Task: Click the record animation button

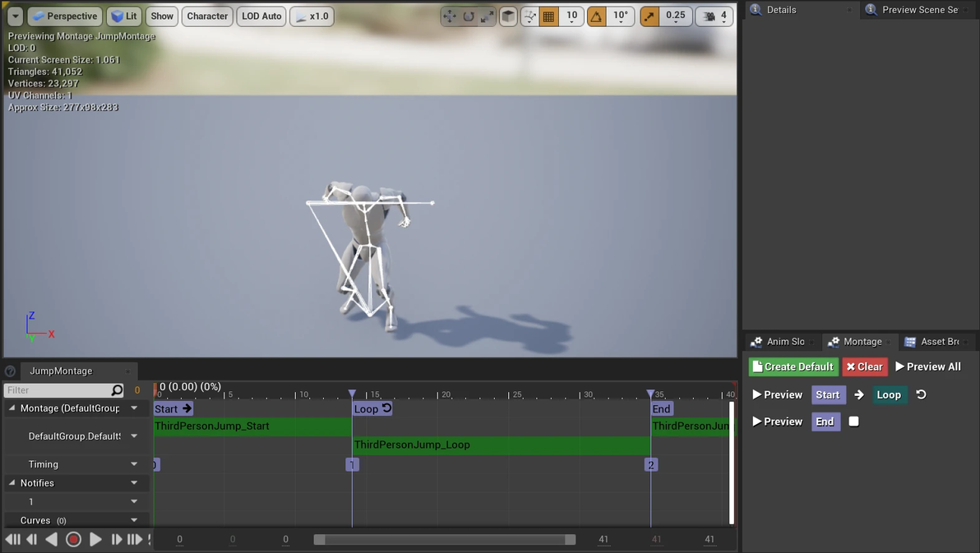Action: [73, 539]
